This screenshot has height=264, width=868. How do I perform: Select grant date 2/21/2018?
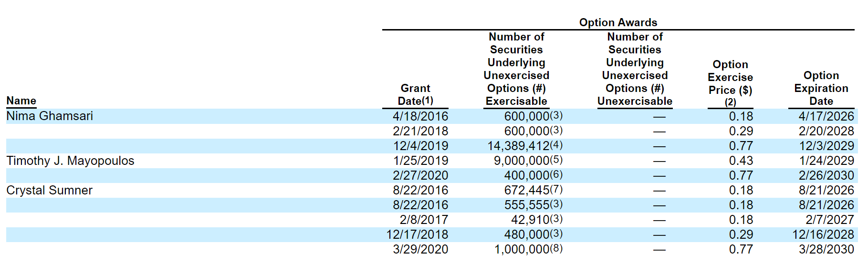point(420,131)
